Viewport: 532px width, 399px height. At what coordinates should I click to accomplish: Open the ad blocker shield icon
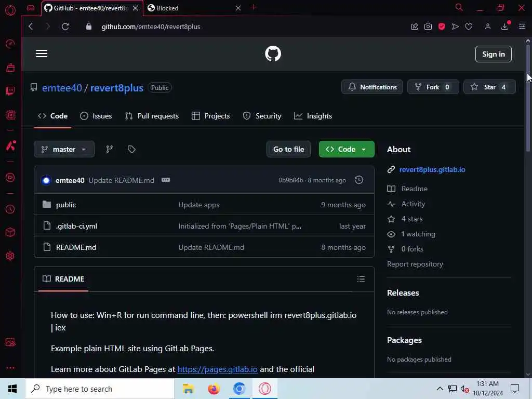click(x=442, y=26)
